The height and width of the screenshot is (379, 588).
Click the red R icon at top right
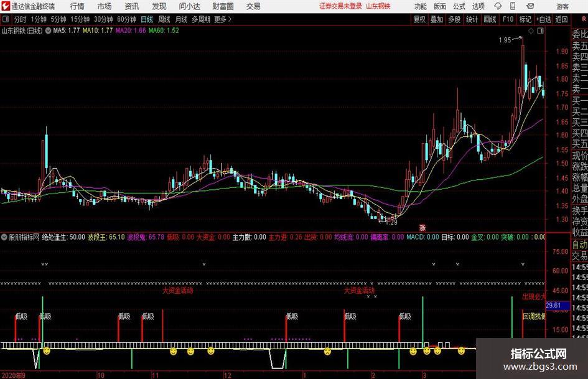pyautogui.click(x=584, y=19)
